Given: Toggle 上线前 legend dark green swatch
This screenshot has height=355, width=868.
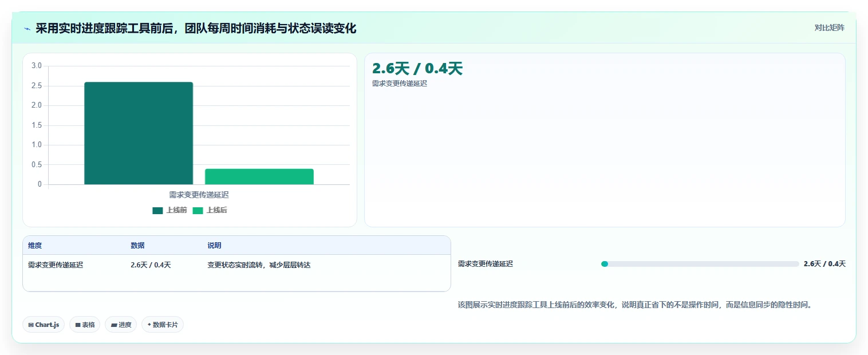Looking at the screenshot, I should coord(157,210).
